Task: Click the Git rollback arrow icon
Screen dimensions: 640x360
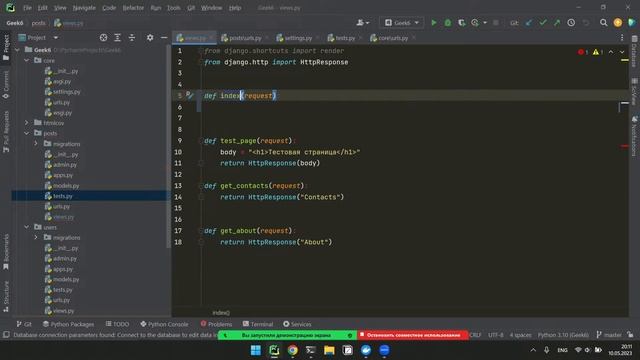Action: click(586, 23)
